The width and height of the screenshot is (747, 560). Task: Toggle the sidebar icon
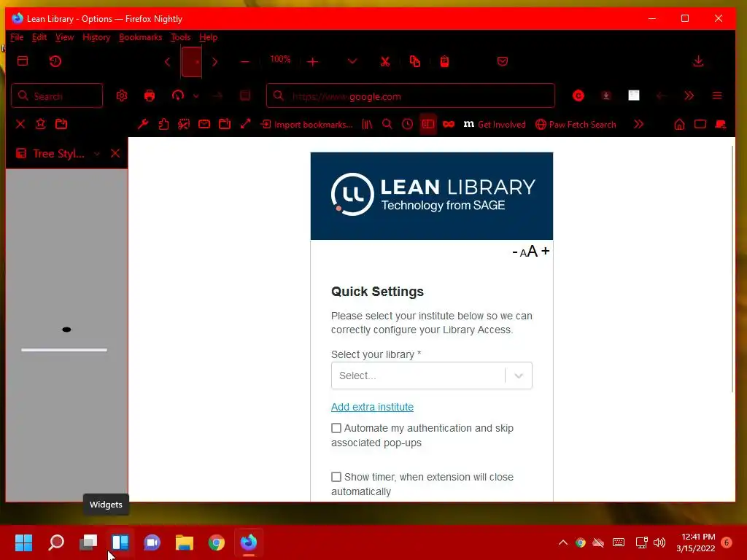[427, 124]
